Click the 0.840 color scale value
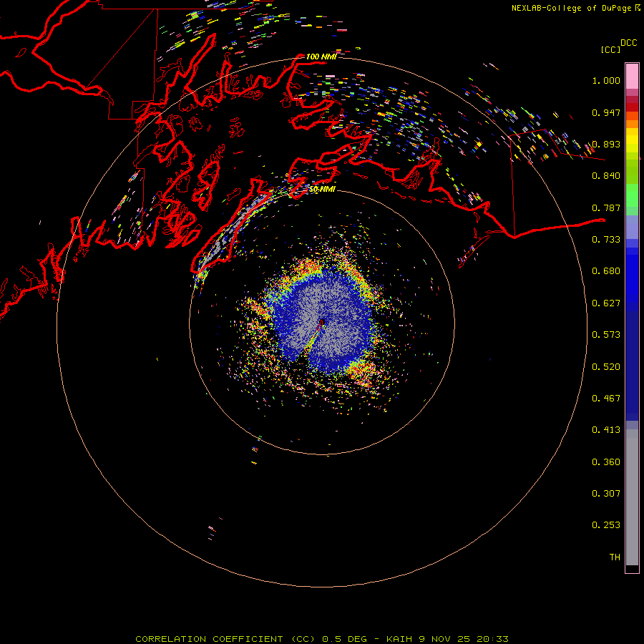Screen dimensions: 644x644 606,176
